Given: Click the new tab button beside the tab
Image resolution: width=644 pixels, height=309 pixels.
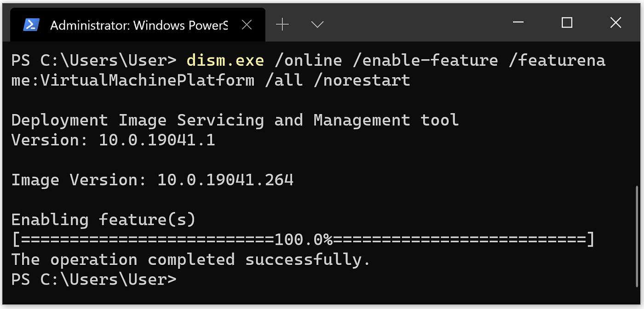Looking at the screenshot, I should pos(282,24).
